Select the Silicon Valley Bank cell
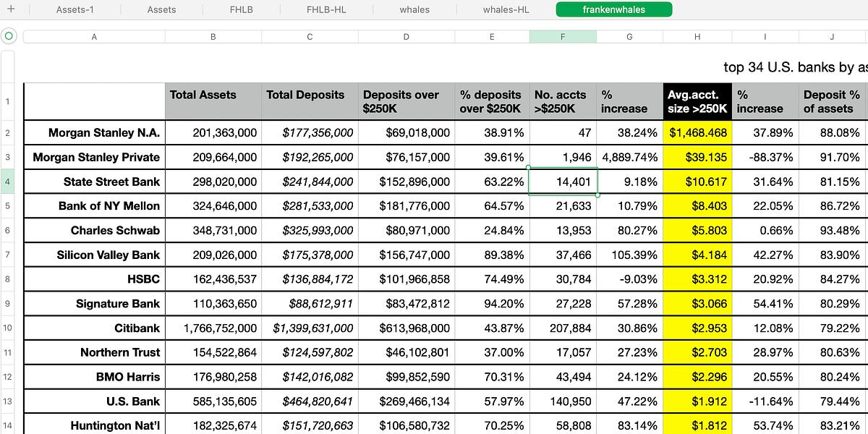Viewport: 868px width, 434px height. (94, 255)
